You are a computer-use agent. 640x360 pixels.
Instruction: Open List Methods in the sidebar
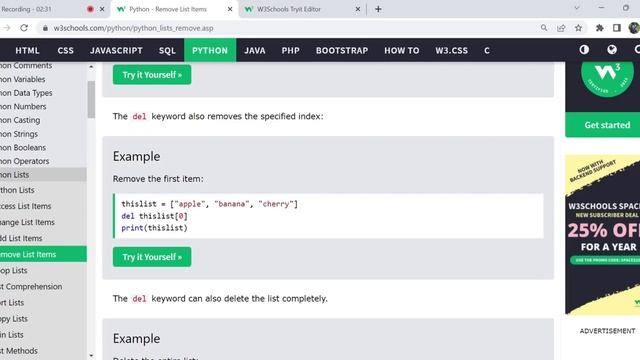click(43, 351)
